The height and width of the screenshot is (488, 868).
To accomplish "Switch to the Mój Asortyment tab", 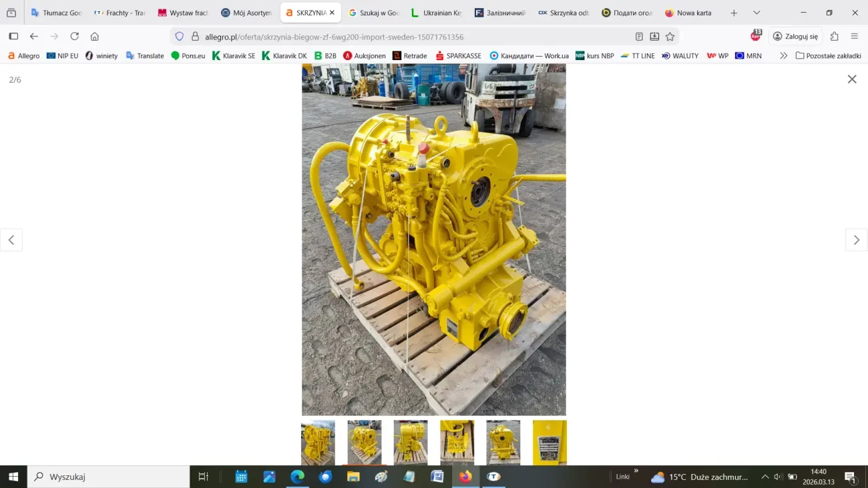I will pos(246,13).
